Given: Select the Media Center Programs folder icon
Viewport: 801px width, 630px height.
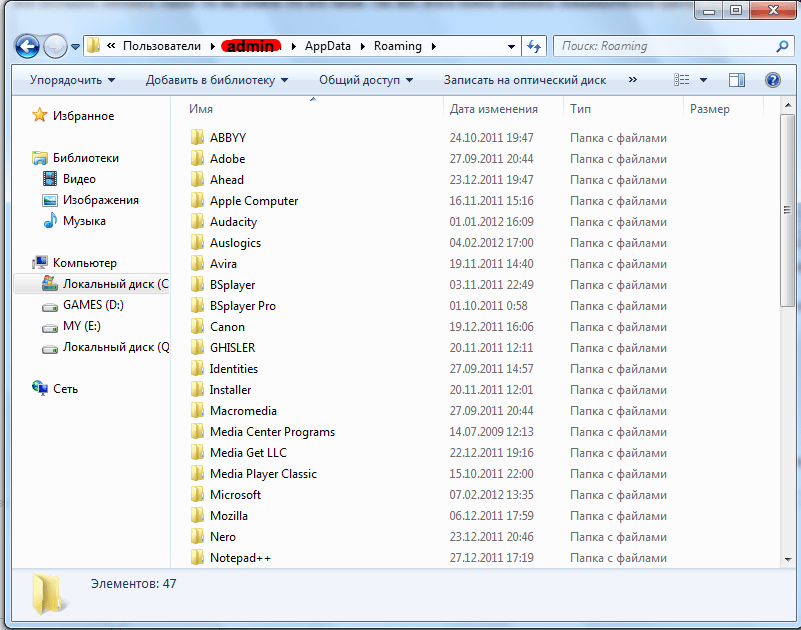Looking at the screenshot, I should [197, 431].
